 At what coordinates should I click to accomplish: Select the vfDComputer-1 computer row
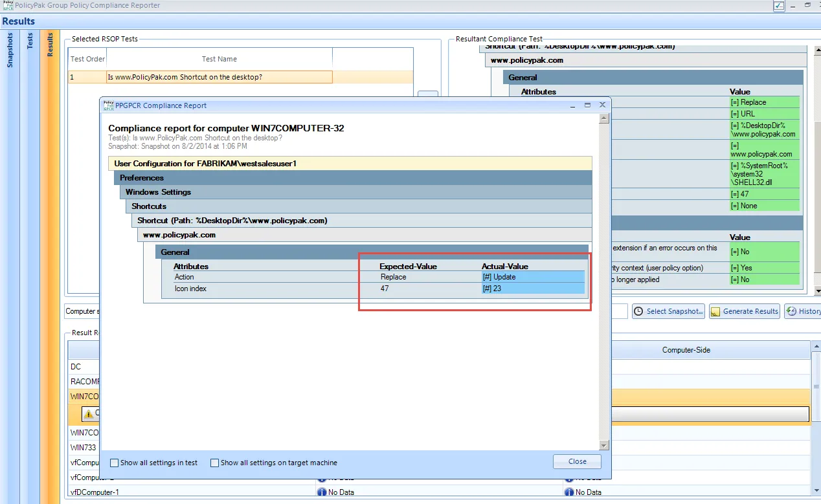pos(438,492)
